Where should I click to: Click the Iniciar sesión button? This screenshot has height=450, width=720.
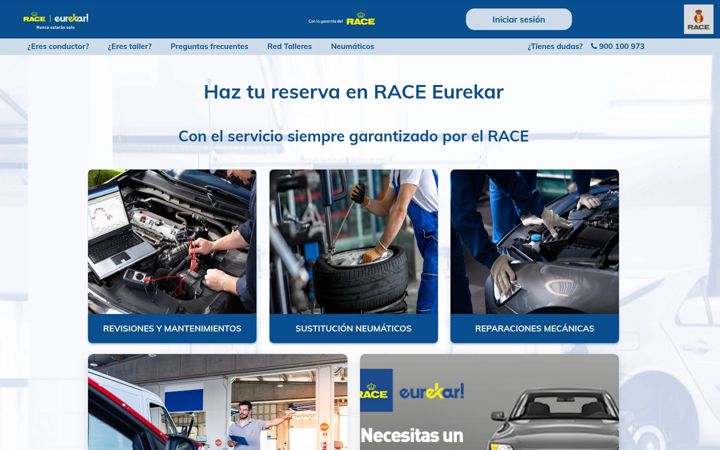tap(519, 19)
